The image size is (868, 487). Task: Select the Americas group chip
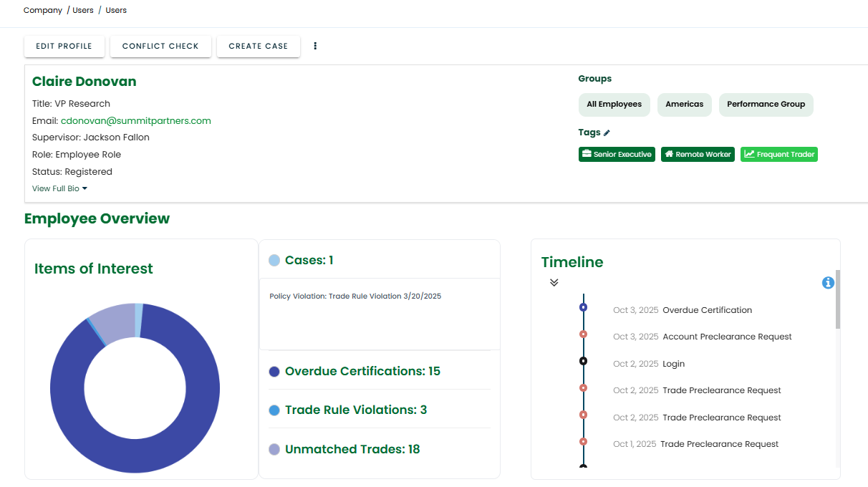point(684,105)
